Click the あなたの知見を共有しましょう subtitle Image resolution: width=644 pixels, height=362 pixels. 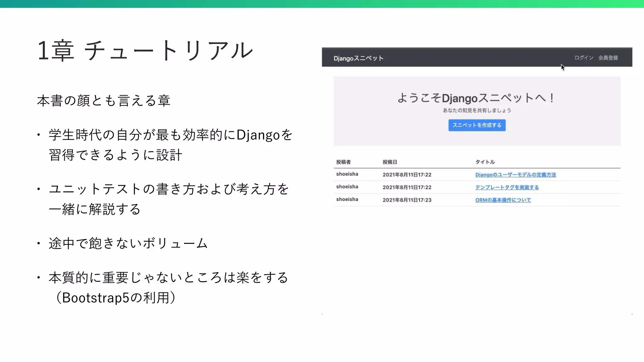pos(477,111)
